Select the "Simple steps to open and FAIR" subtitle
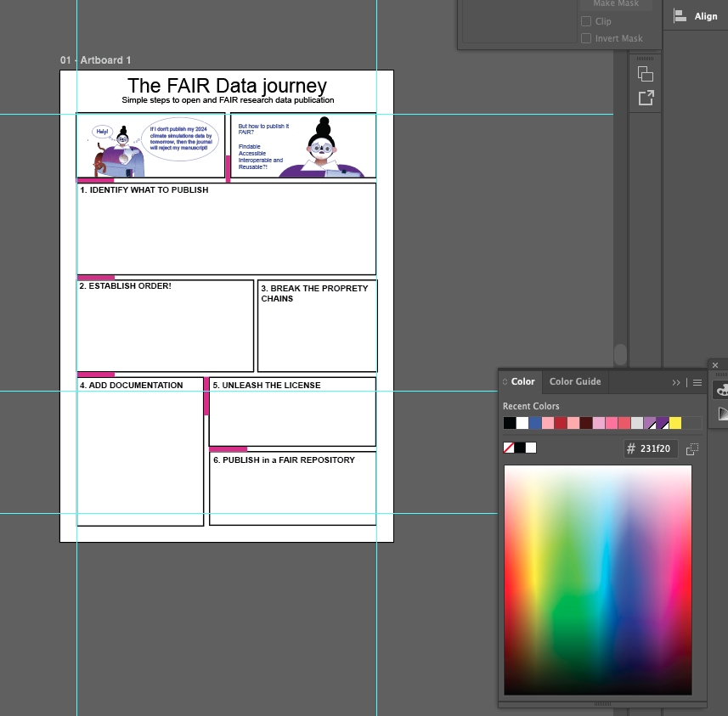Screen dimensions: 728x716 pos(228,100)
